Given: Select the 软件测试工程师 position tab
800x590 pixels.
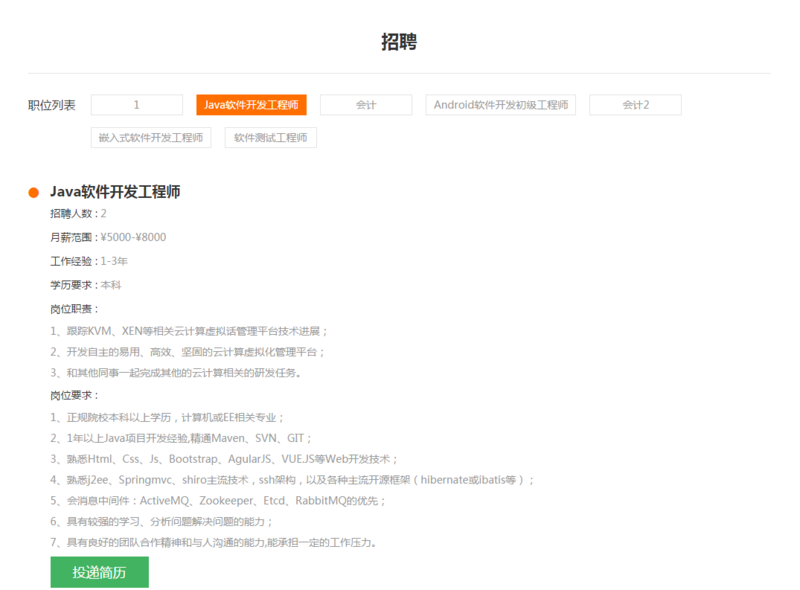Looking at the screenshot, I should 270,137.
